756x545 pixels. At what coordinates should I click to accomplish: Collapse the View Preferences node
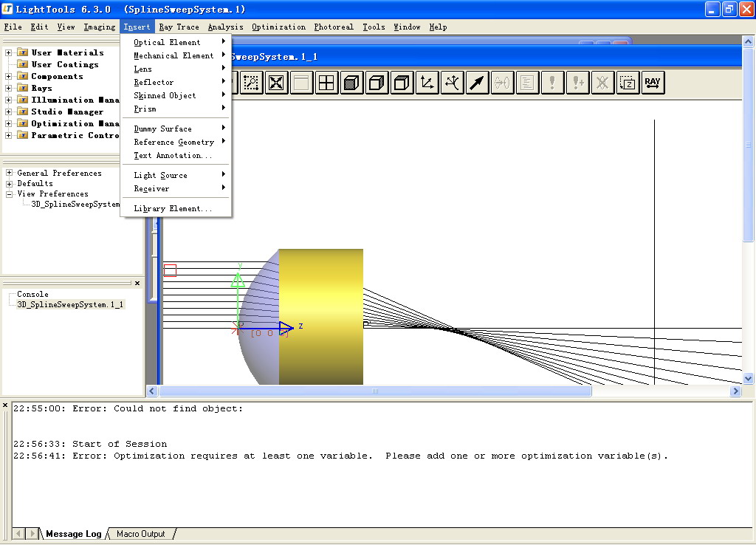point(9,194)
